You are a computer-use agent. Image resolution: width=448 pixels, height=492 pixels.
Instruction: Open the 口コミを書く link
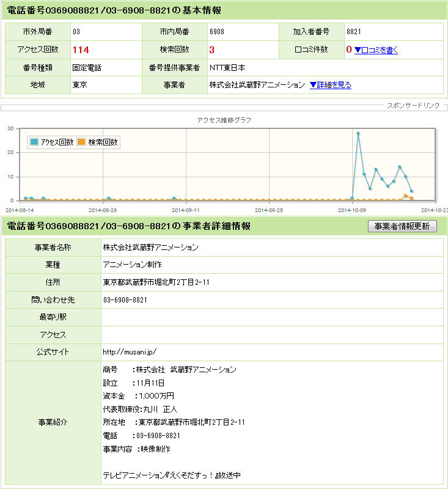coord(376,50)
